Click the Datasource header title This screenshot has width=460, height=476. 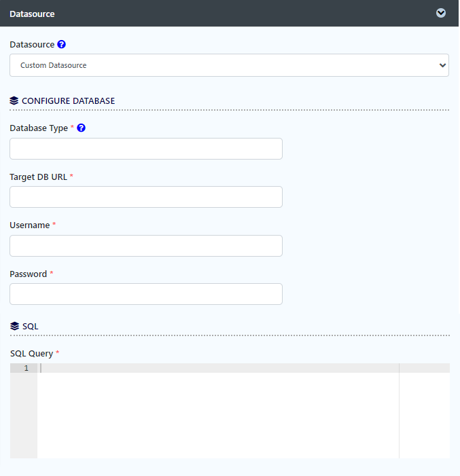[32, 14]
